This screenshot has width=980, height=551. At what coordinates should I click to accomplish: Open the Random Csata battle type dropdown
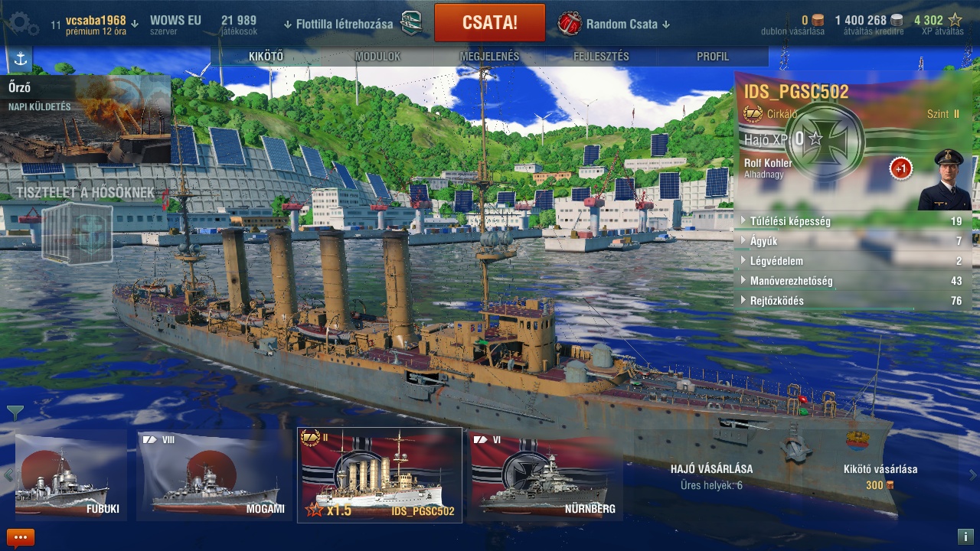[628, 24]
